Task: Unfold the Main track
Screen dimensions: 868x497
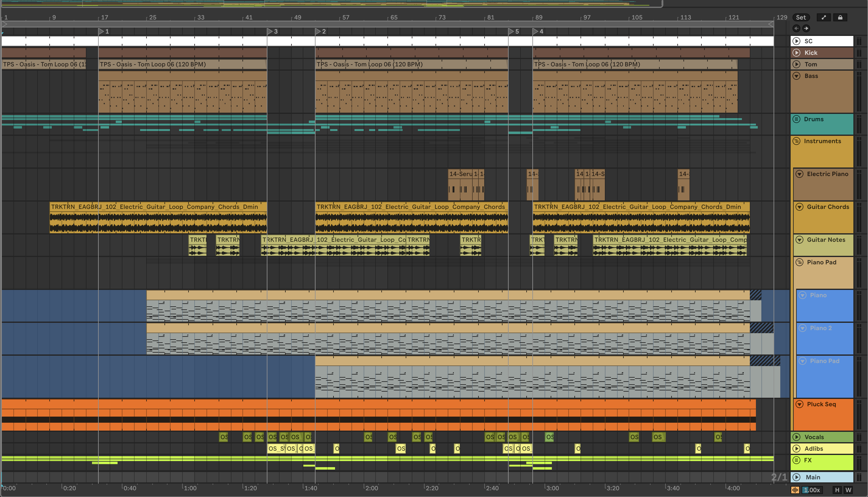Action: point(796,477)
